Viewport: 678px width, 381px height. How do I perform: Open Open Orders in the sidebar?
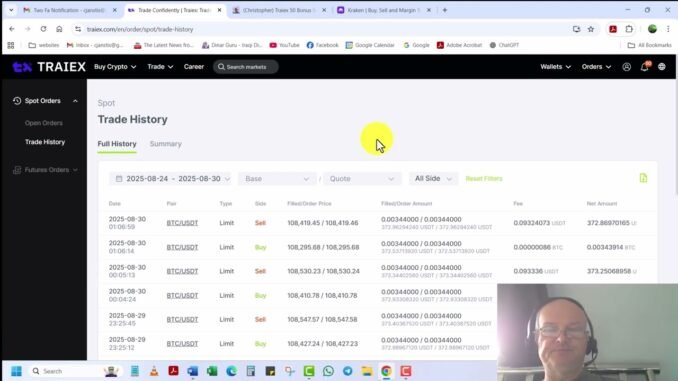click(44, 123)
